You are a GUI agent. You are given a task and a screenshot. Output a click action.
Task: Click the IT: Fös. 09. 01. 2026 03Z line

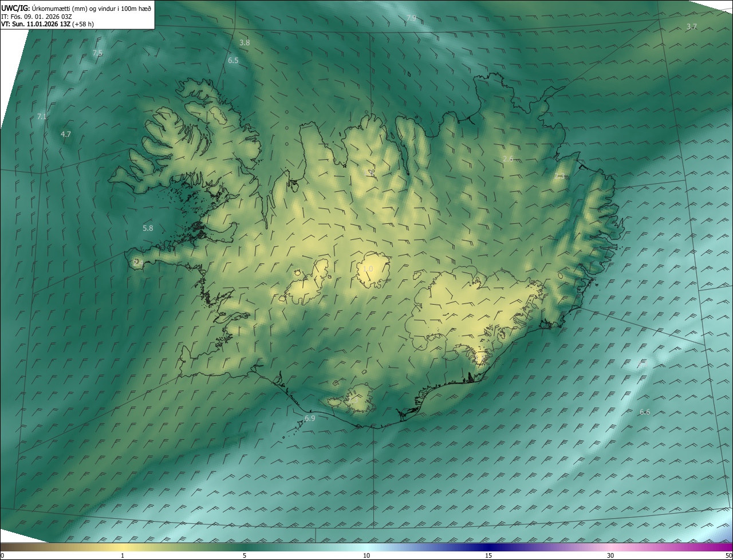point(37,16)
